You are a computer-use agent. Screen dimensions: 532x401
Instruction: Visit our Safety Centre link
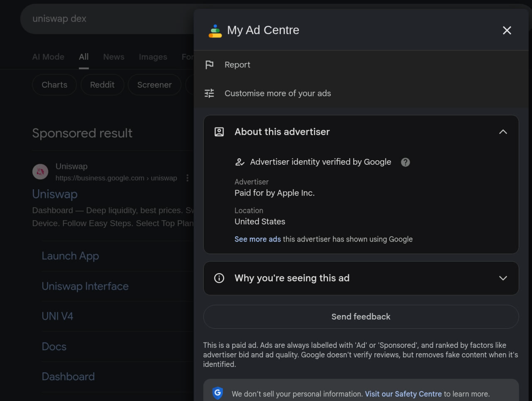[403, 394]
